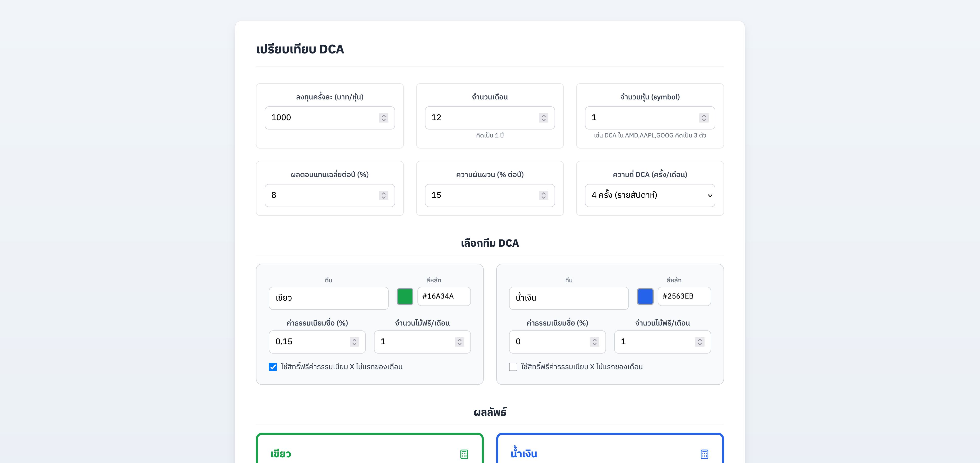
Task: Open the green color swatch picker
Action: tap(405, 297)
